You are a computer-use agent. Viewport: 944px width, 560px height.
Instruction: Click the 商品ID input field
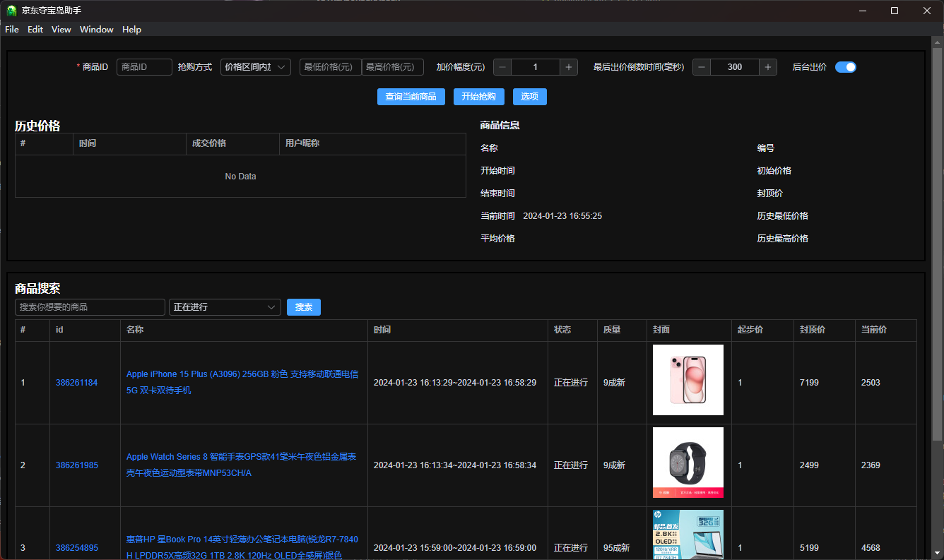(x=144, y=67)
